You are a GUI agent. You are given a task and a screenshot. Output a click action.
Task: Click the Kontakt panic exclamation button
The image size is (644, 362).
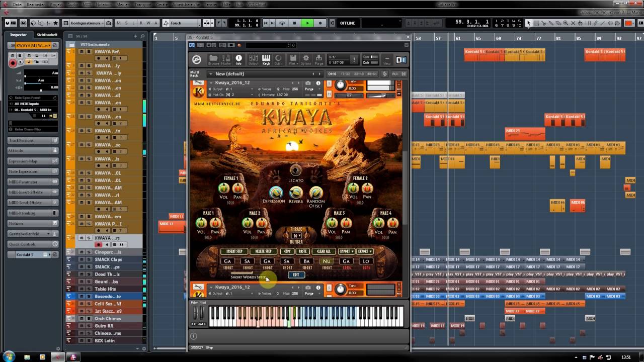[x=354, y=59]
